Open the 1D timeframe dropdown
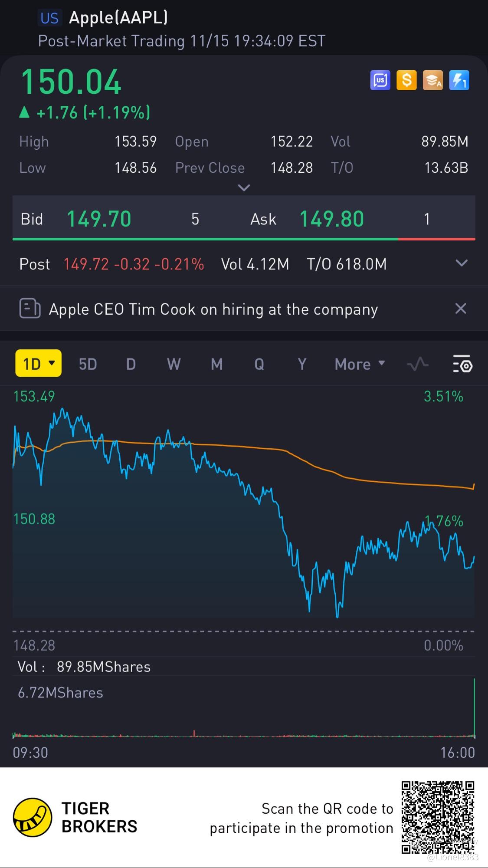Viewport: 488px width, 868px height. [39, 363]
